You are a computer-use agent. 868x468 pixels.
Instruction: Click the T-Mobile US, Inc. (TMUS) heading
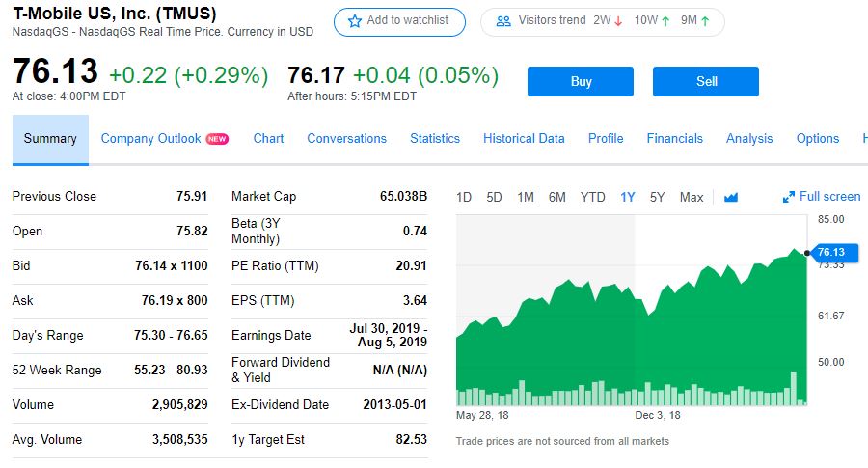click(x=115, y=14)
